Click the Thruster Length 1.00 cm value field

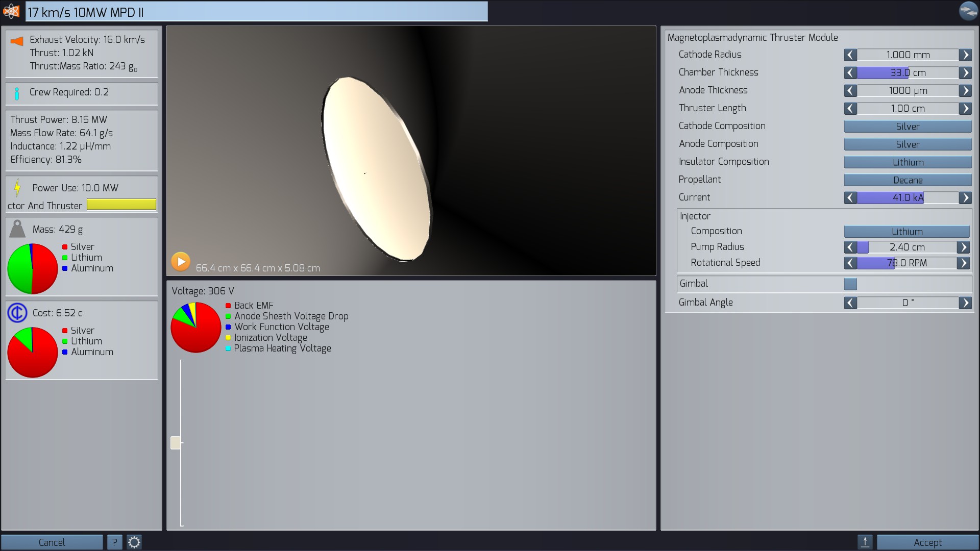pos(908,108)
